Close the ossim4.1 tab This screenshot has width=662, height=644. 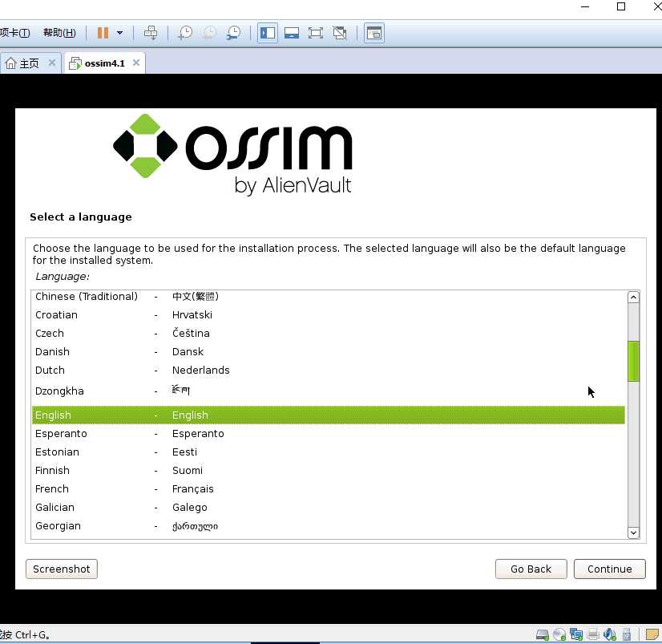click(136, 63)
